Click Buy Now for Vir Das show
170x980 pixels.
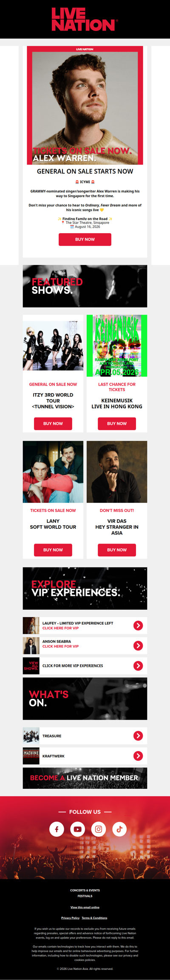coord(117,550)
